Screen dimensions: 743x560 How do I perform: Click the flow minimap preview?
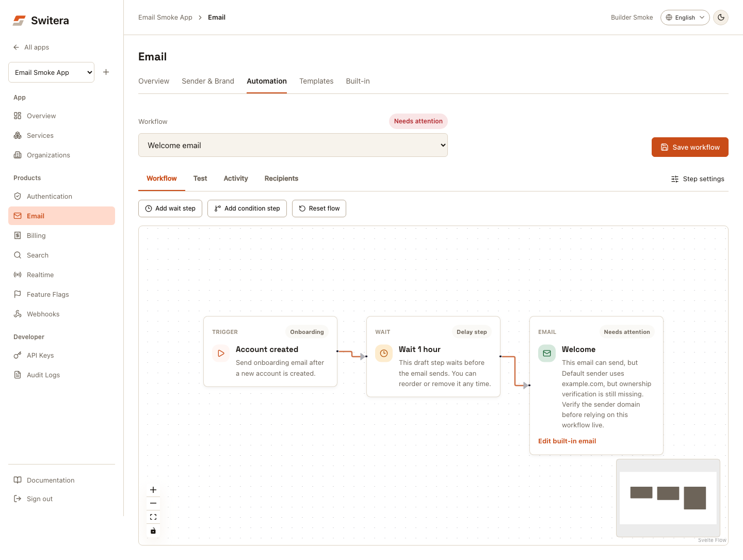point(668,498)
